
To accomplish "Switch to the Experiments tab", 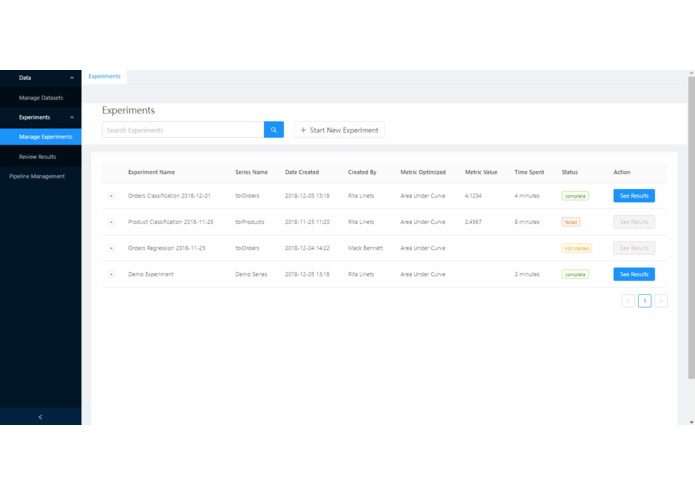I will 104,76.
